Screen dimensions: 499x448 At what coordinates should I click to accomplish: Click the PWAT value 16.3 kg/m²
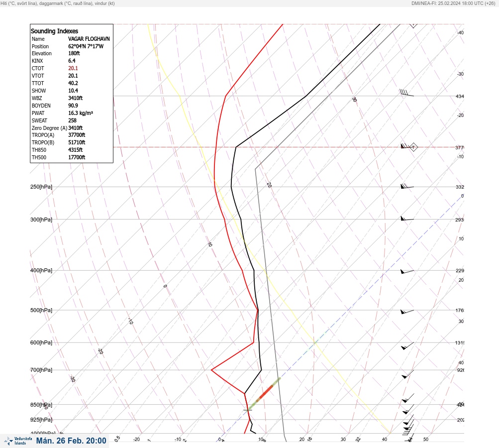(81, 113)
